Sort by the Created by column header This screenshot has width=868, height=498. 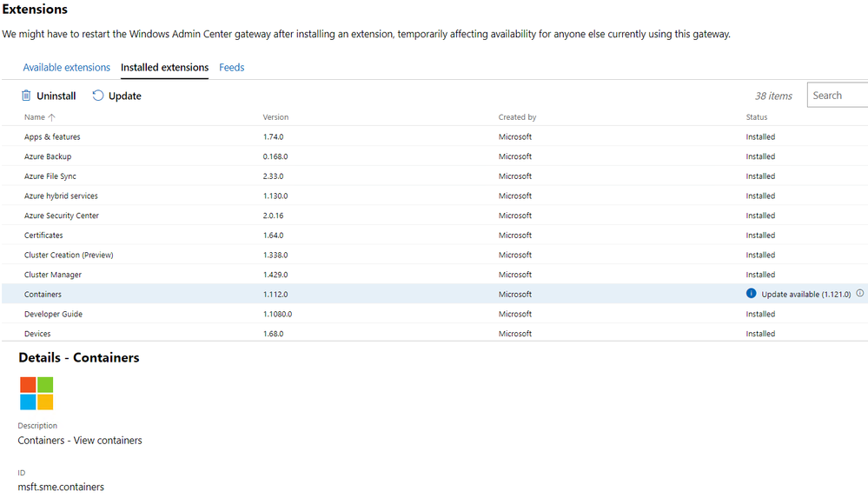click(x=517, y=117)
